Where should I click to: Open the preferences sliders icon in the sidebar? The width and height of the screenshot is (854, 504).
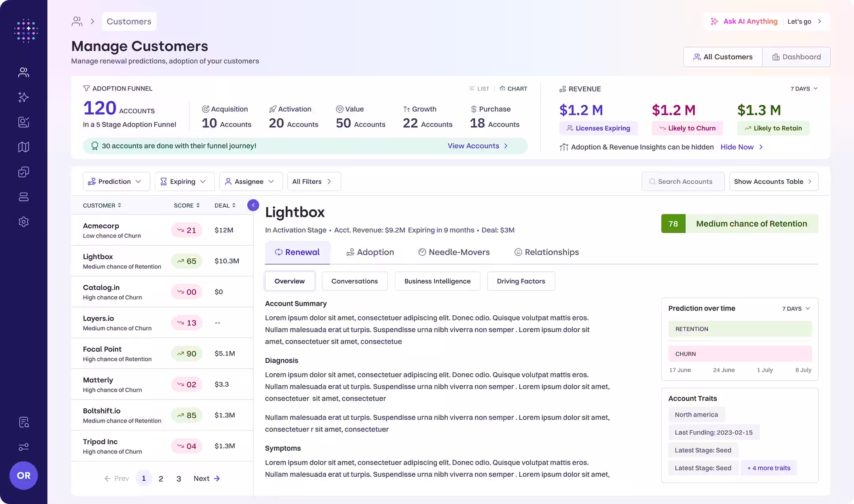point(23,447)
